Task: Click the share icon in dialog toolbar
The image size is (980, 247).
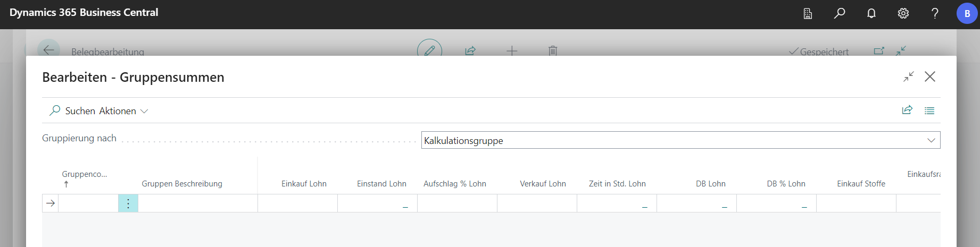Action: (907, 110)
